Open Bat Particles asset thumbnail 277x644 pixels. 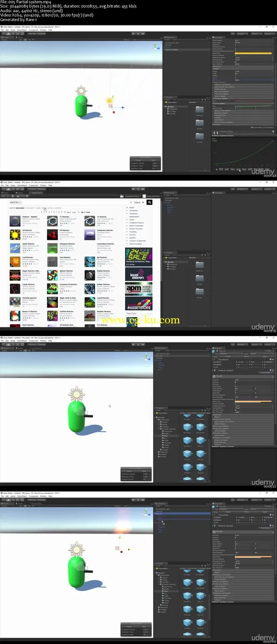(x=90, y=262)
